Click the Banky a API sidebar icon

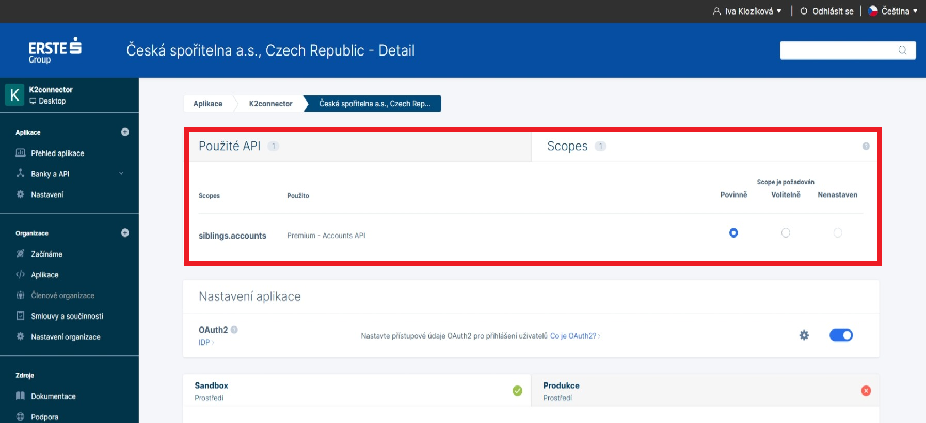click(x=20, y=174)
